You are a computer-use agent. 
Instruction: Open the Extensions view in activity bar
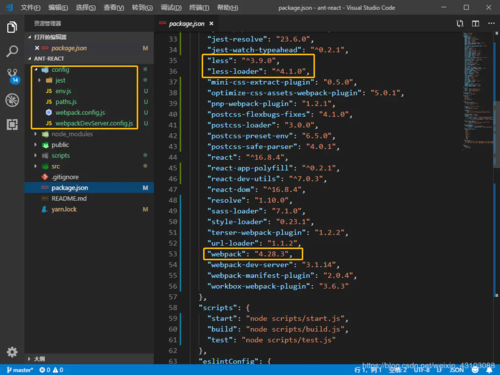pos(12,124)
